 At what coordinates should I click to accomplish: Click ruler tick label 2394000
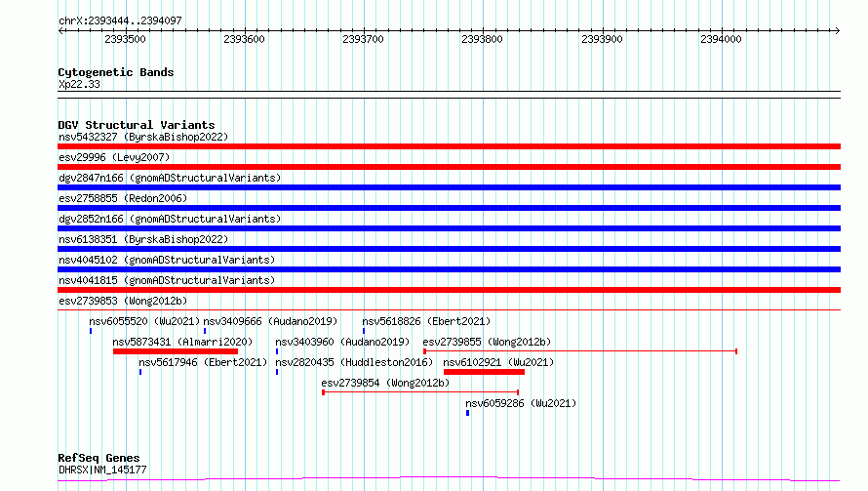(x=721, y=39)
